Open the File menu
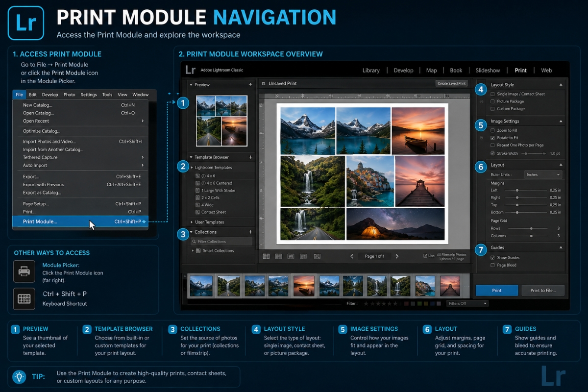The height and width of the screenshot is (392, 588). 19,95
